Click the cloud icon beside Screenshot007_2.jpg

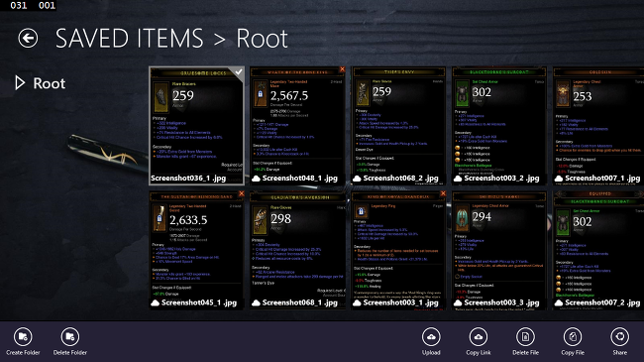(x=559, y=303)
